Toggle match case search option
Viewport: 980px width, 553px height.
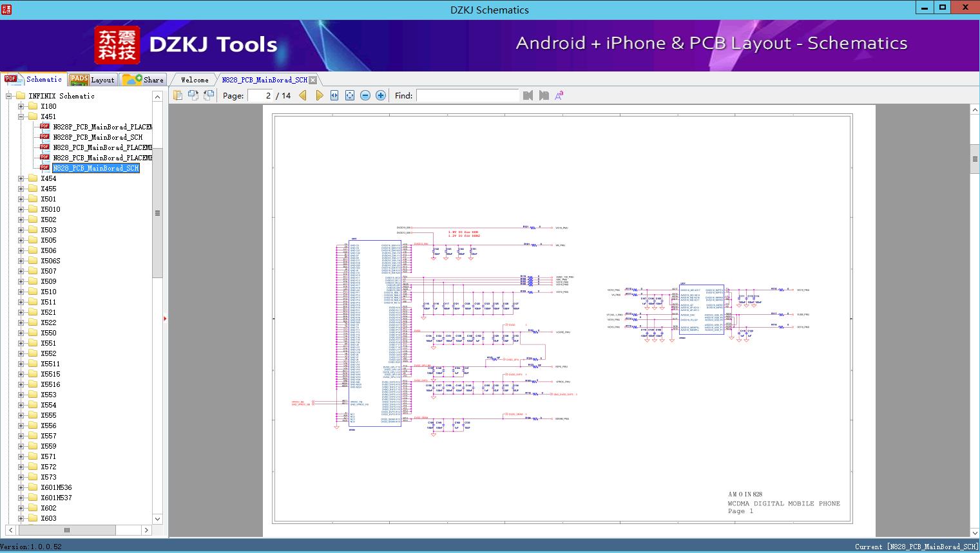pyautogui.click(x=559, y=95)
